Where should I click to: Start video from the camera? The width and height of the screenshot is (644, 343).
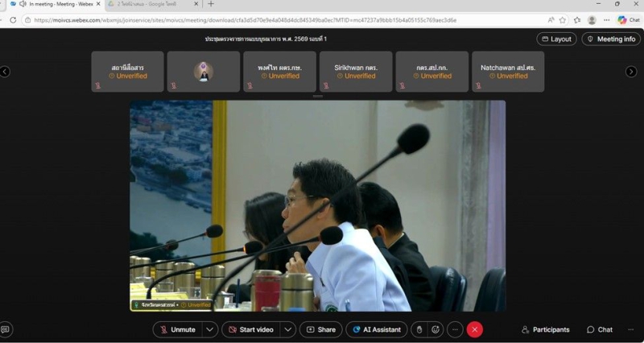coord(250,329)
